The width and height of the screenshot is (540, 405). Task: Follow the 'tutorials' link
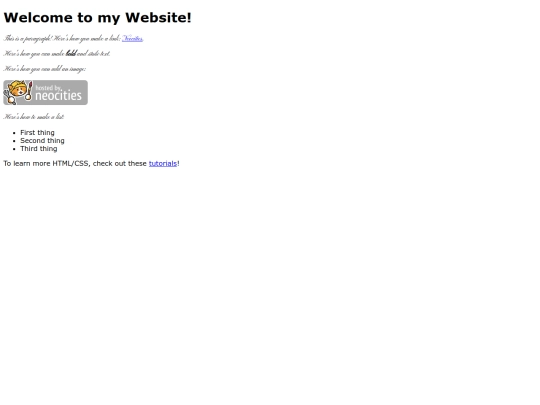[x=163, y=164]
